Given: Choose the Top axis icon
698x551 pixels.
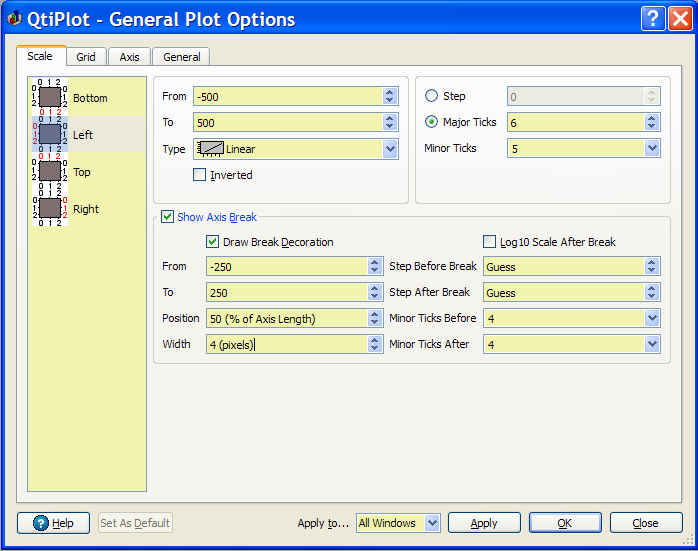Looking at the screenshot, I should click(50, 171).
